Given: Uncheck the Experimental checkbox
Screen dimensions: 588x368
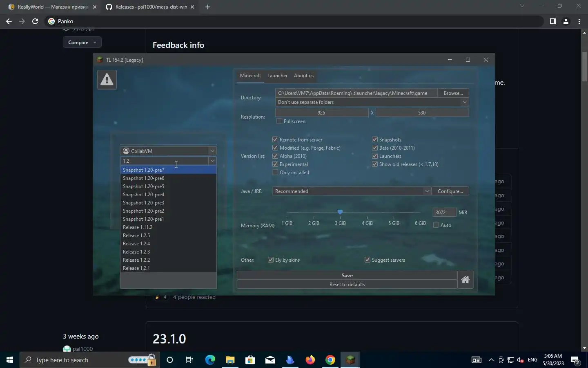Looking at the screenshot, I should [x=275, y=164].
